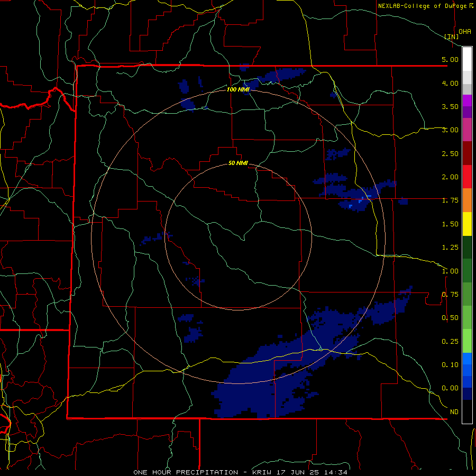Click the 2.00 scale value

point(450,177)
